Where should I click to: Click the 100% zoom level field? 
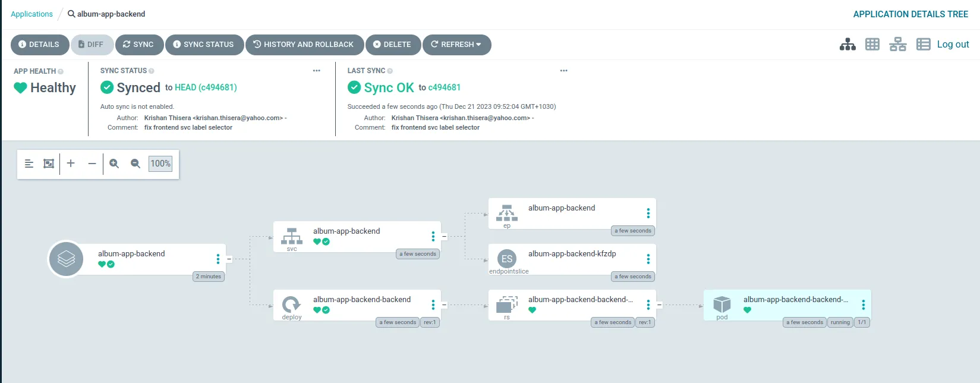(x=160, y=164)
